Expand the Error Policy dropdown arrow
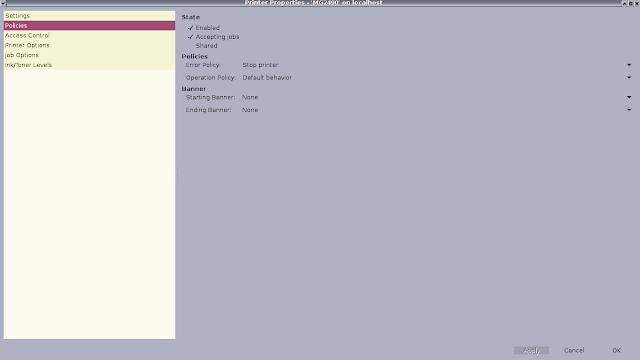The width and height of the screenshot is (640, 360). coord(629,65)
